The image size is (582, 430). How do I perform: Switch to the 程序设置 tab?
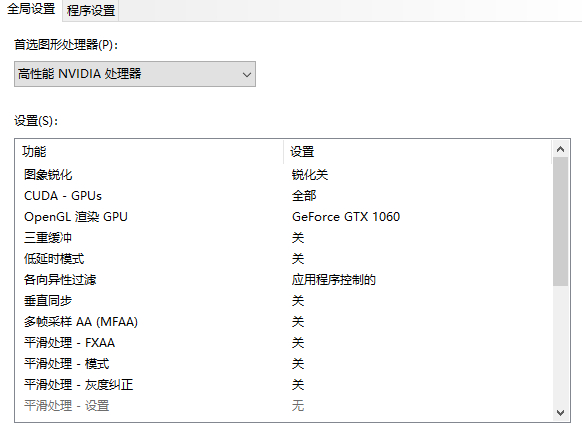[91, 10]
